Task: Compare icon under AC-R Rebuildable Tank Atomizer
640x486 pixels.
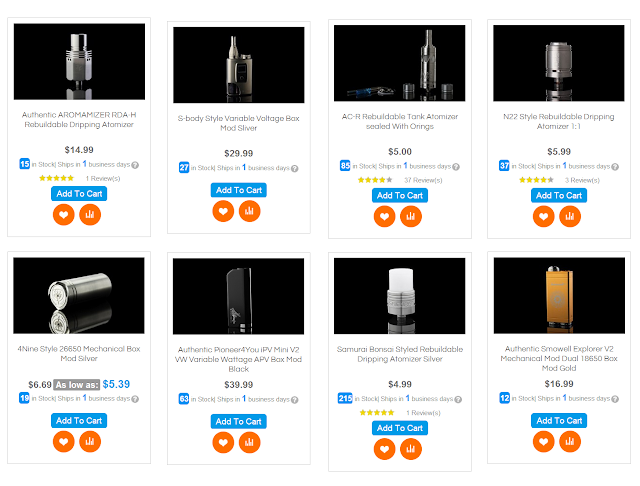Action: click(x=411, y=216)
